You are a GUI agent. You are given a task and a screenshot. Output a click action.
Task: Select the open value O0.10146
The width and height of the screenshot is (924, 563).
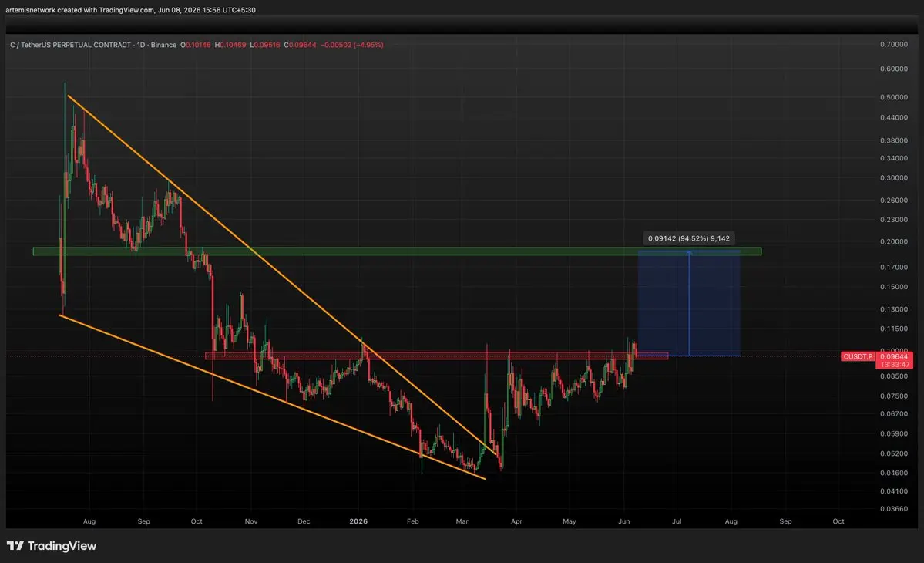[195, 45]
